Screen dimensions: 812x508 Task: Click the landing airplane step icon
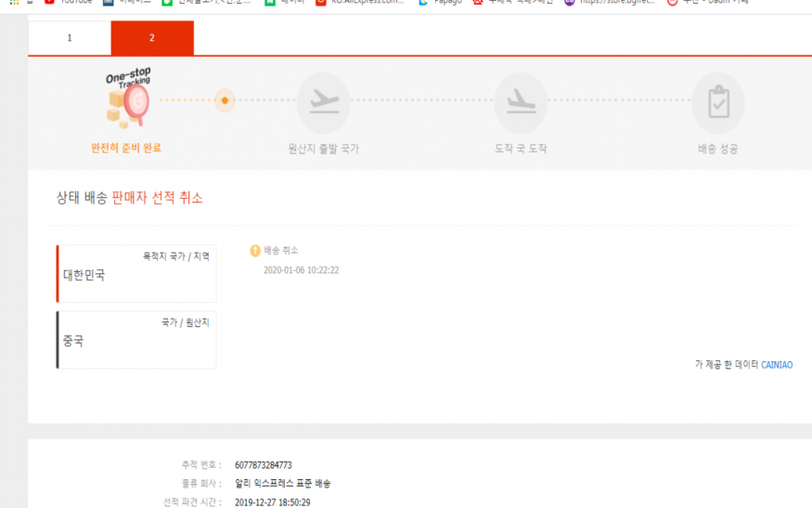tap(521, 103)
